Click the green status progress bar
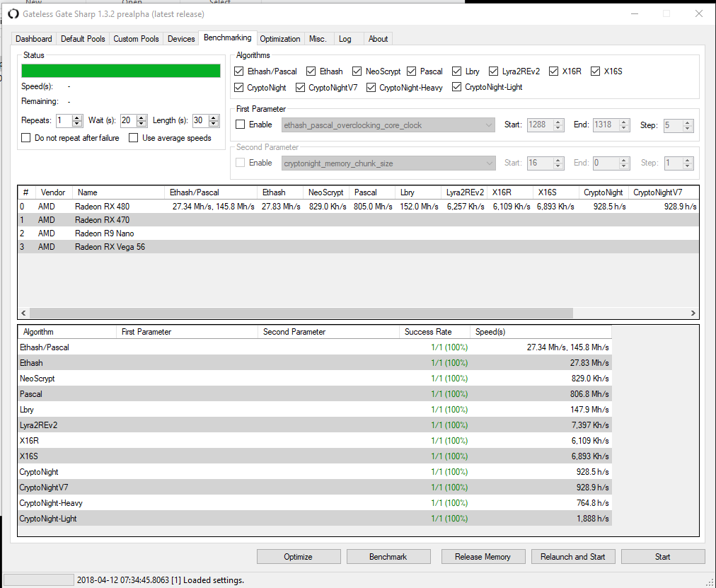 click(121, 71)
